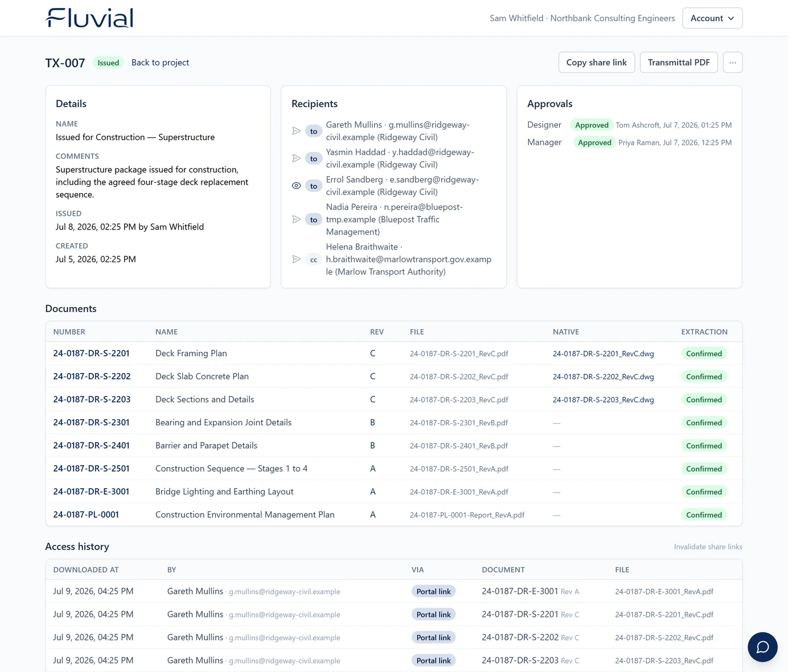This screenshot has width=797, height=672.
Task: Click Confirmed badge for Deck Framing Plan
Action: tap(704, 354)
